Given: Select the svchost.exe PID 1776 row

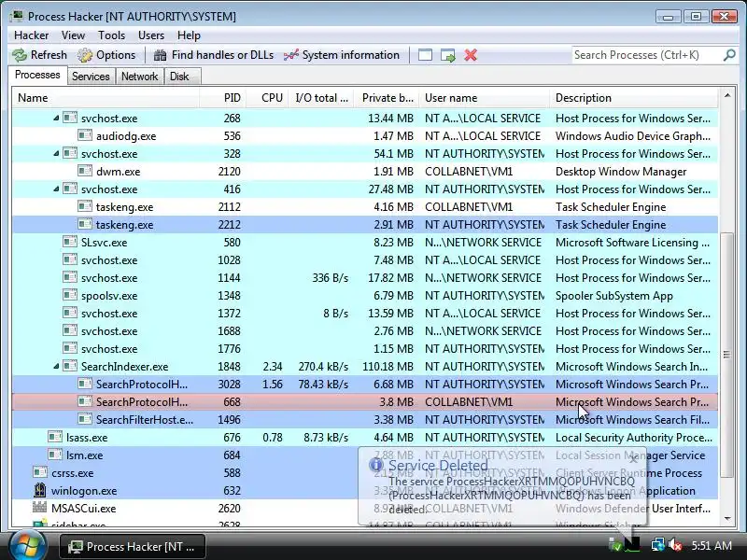Looking at the screenshot, I should (x=365, y=348).
